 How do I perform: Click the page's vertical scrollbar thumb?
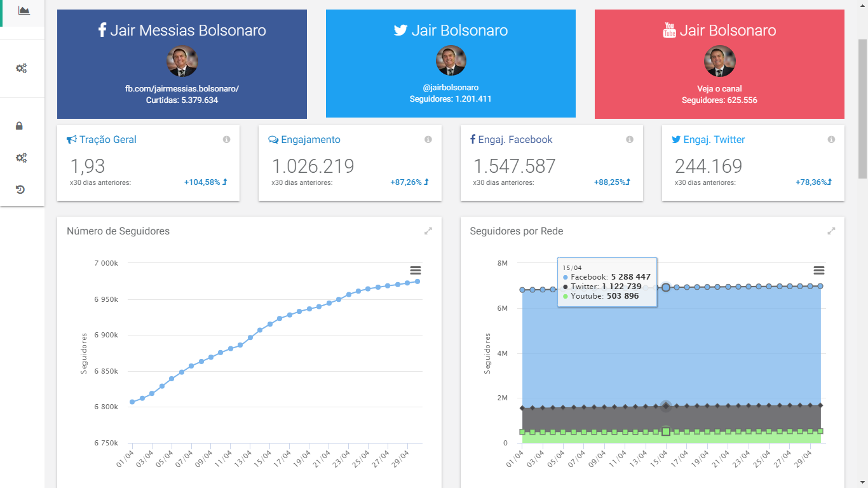(x=862, y=108)
